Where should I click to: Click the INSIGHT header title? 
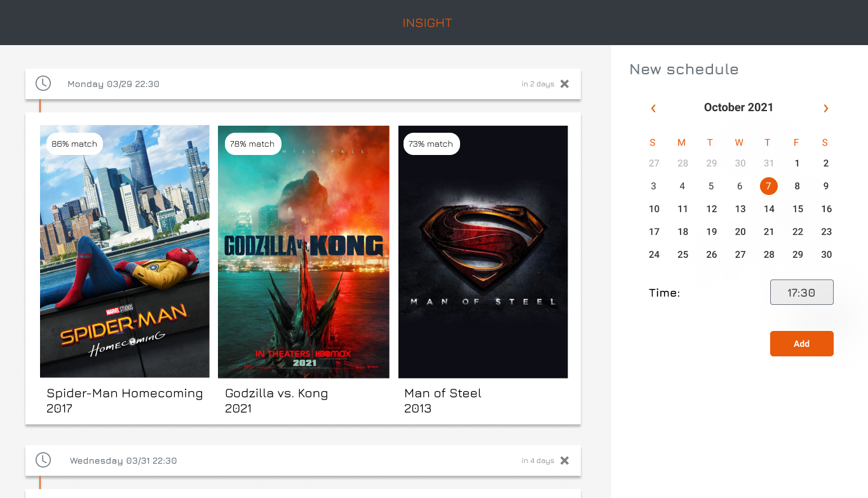[x=427, y=23]
